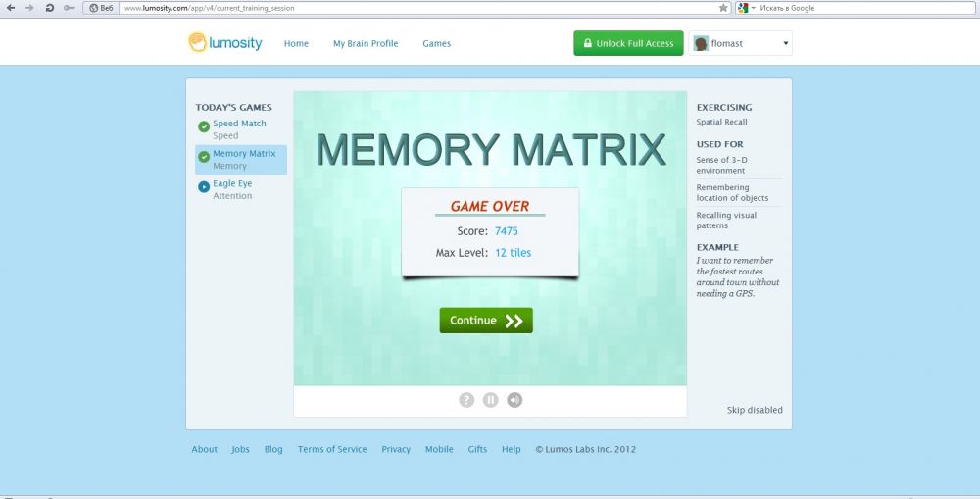This screenshot has height=499, width=980.
Task: Click Eagle Eye blue play icon
Action: (204, 187)
